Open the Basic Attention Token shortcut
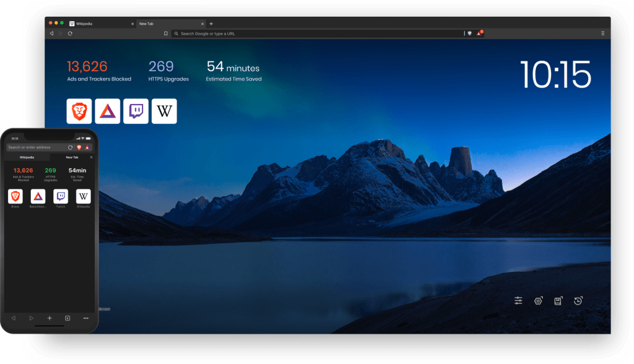The height and width of the screenshot is (364, 634). coord(107,111)
